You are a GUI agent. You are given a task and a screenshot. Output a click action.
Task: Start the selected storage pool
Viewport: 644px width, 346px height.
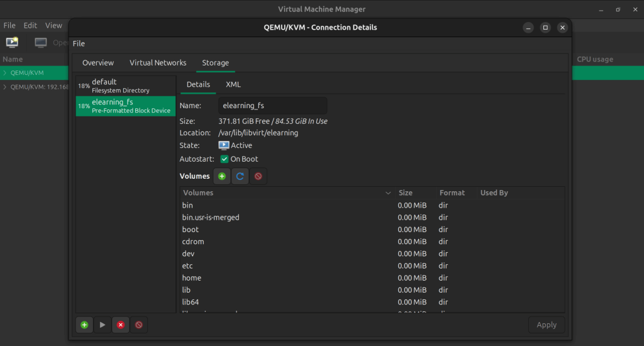tap(103, 325)
